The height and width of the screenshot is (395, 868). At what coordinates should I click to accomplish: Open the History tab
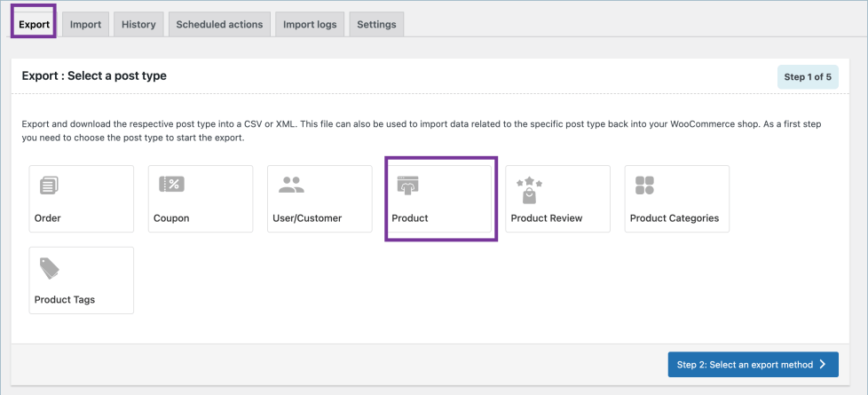tap(138, 24)
